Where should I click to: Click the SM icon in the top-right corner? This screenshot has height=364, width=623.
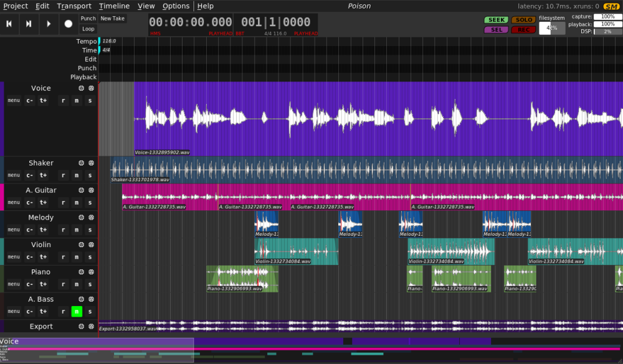point(612,5)
